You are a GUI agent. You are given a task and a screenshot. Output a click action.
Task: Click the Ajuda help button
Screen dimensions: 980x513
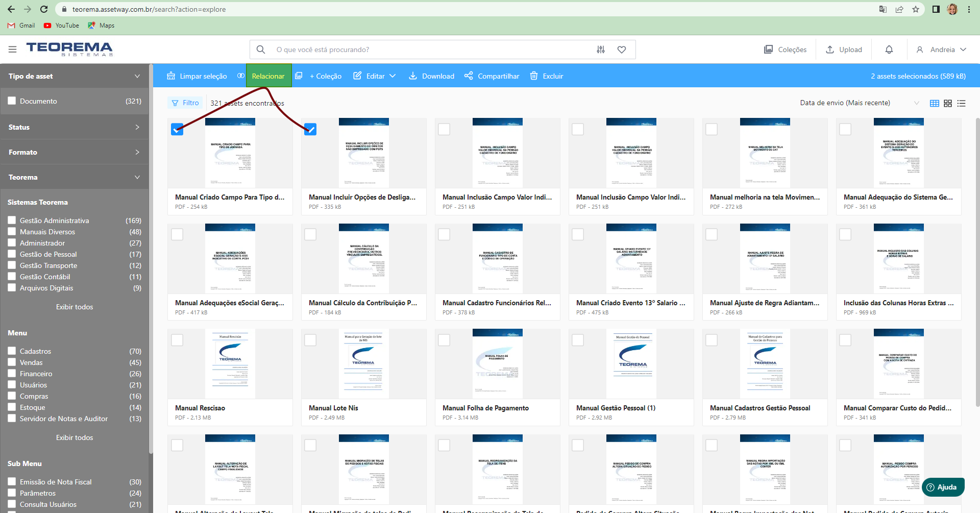[943, 487]
